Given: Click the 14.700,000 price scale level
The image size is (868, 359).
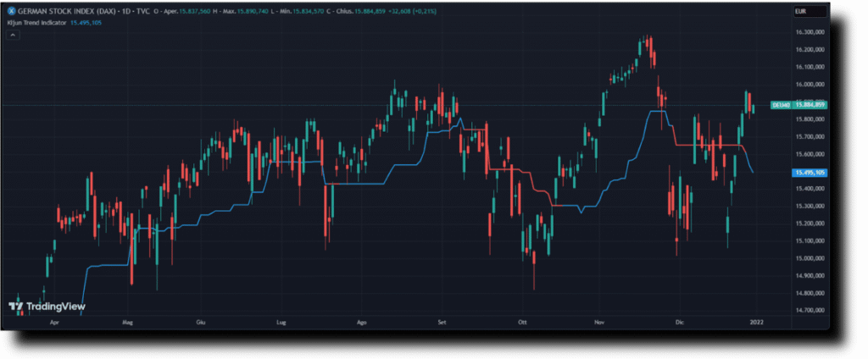Looking at the screenshot, I should click(x=810, y=310).
